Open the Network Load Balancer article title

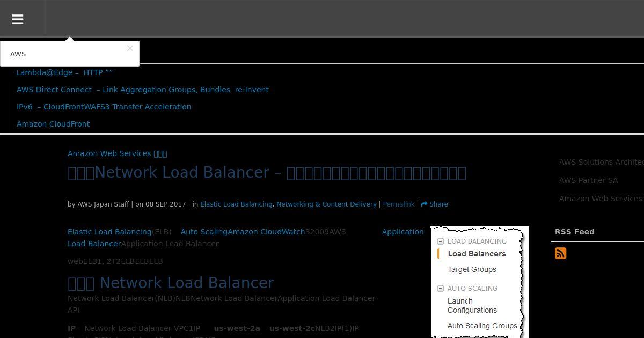pos(267,173)
